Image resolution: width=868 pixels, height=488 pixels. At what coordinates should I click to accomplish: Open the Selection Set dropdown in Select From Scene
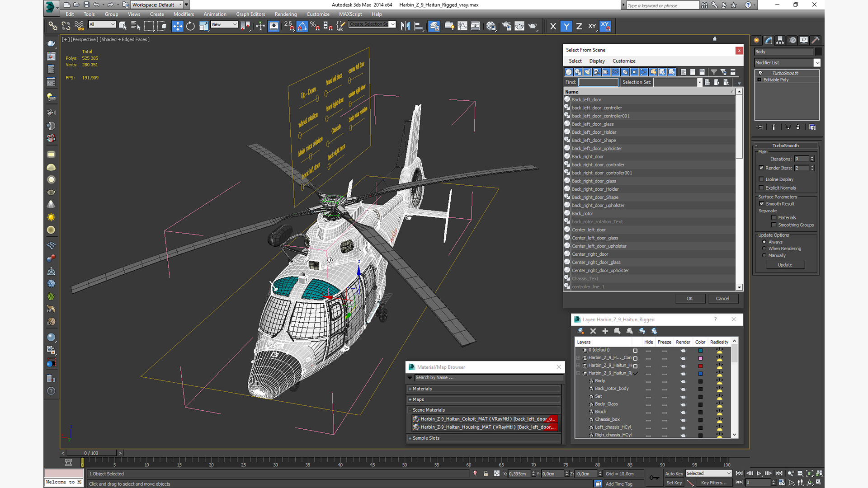tap(700, 82)
